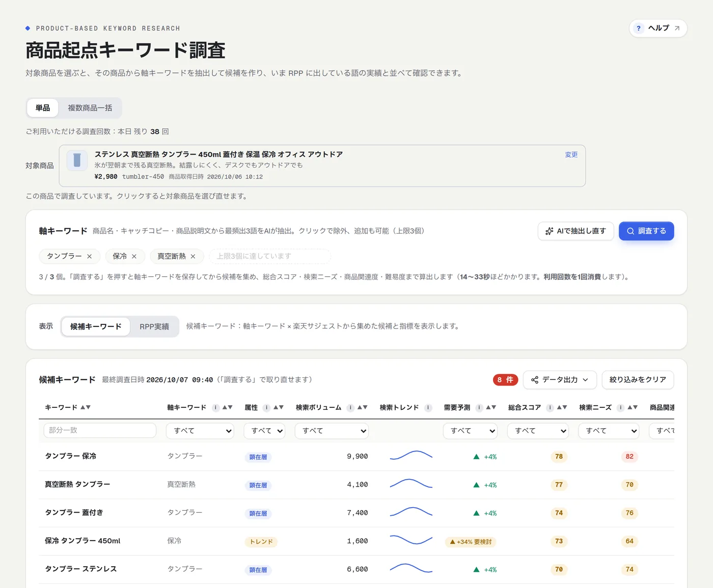Viewport: 713px width, 588px height.
Task: Click the 8 件 count badge
Action: pyautogui.click(x=505, y=380)
